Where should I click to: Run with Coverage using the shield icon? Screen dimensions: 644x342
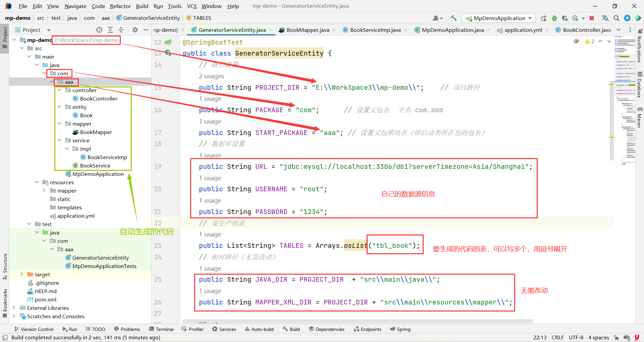(x=565, y=18)
